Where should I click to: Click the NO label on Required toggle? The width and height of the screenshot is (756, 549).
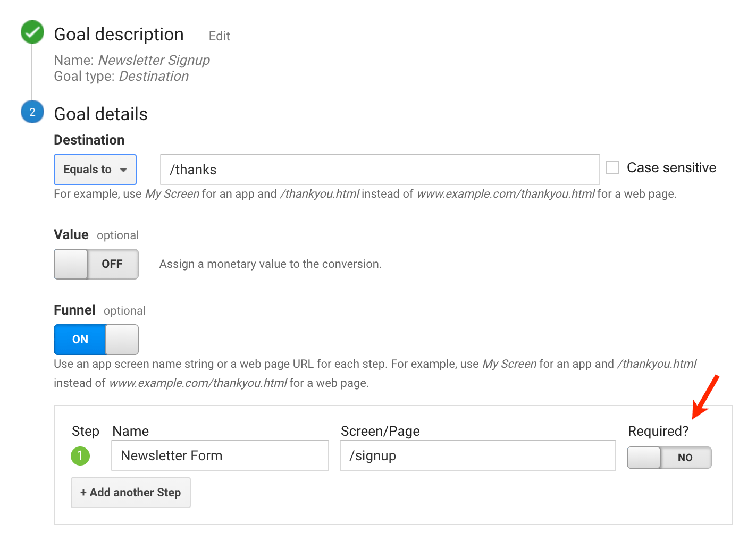[685, 458]
